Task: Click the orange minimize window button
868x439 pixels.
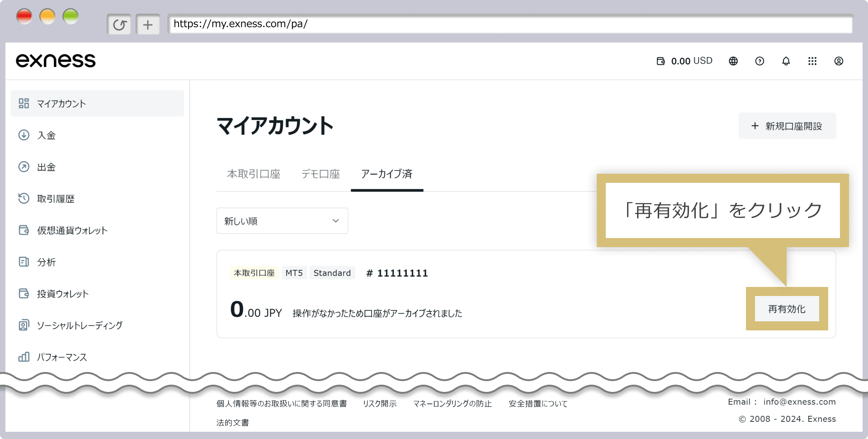Action: (47, 16)
